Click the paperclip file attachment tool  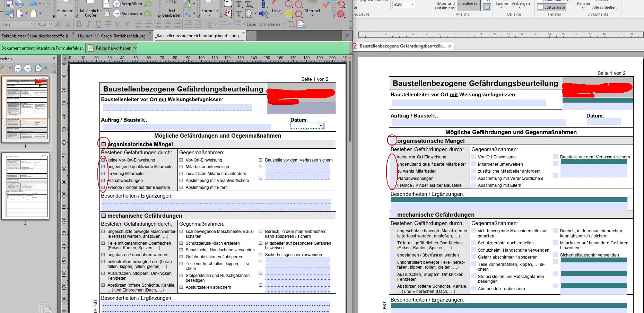click(263, 4)
